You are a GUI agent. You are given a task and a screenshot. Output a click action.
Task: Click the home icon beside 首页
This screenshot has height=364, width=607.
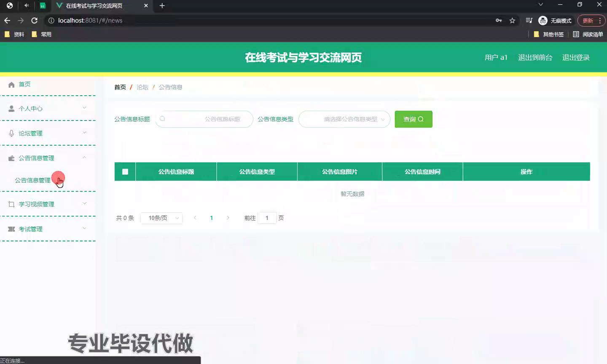coord(11,85)
